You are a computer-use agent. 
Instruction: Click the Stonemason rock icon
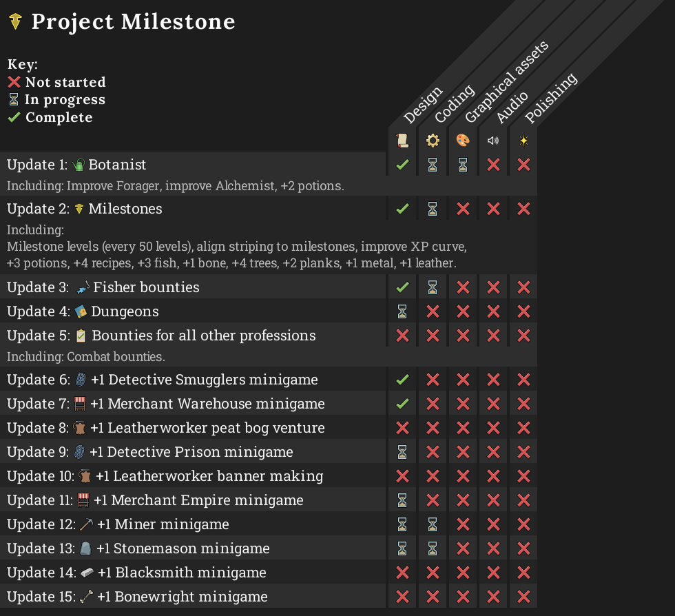pos(85,548)
